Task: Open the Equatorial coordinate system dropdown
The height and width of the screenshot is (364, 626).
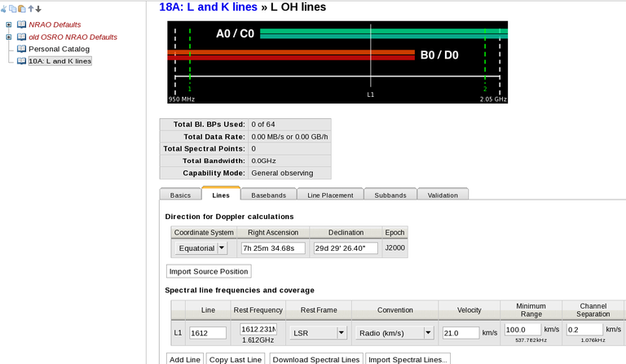Action: point(201,248)
